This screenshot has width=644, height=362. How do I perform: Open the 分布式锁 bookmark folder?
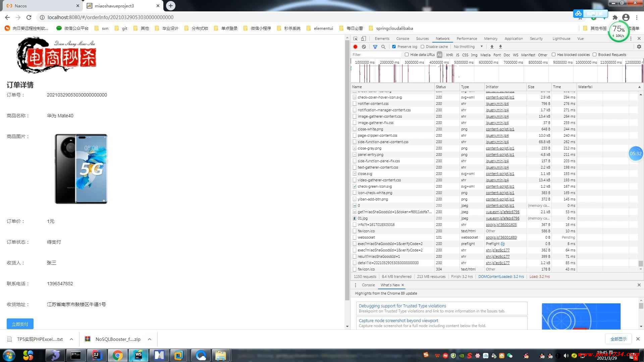pos(196,28)
